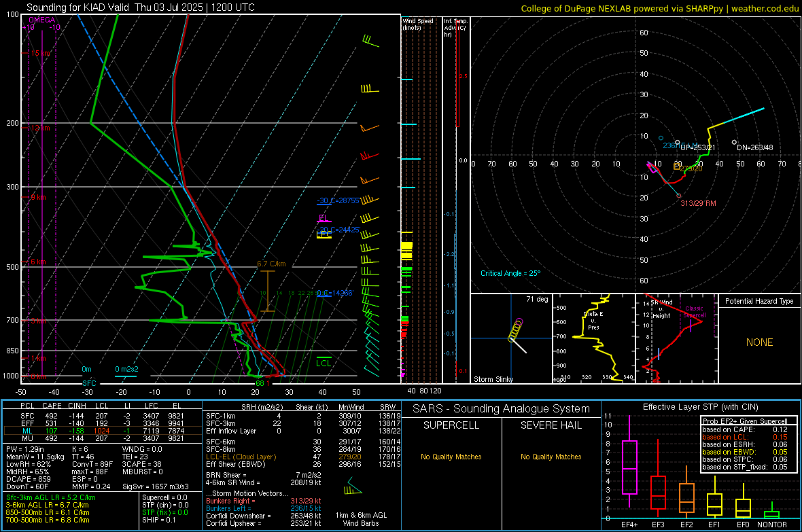Click the 'Prob EF2+ Given Supercell' heading
Screen dimensions: 802x532
745,421
